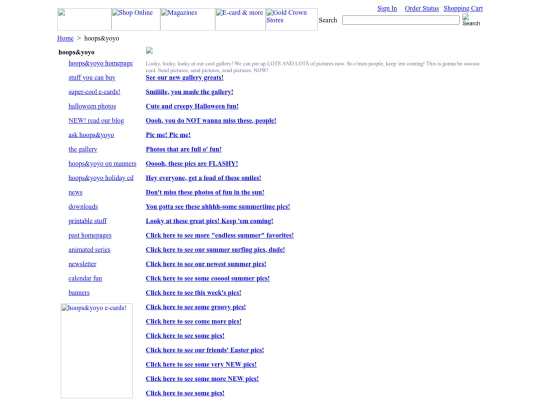The image size is (540, 405).
Task: Open ask hoops&yoyo sidebar link
Action: pos(91,135)
